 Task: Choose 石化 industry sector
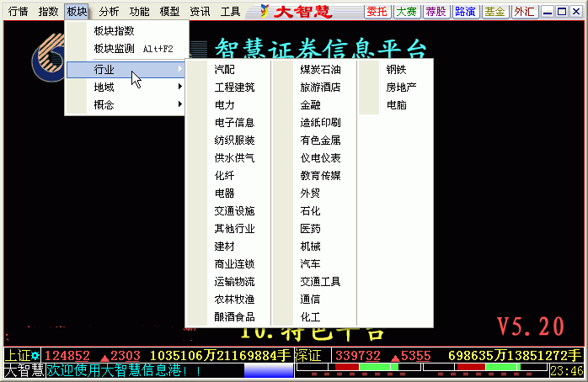[x=314, y=211]
